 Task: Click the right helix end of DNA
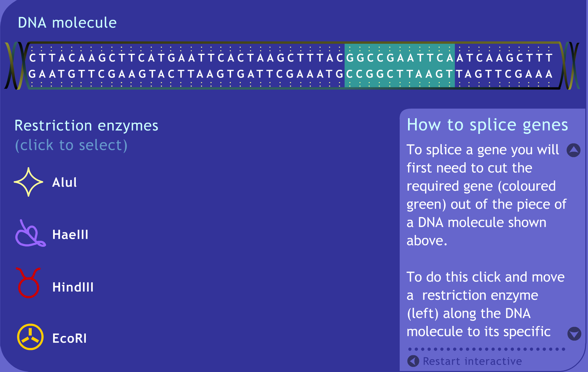572,66
